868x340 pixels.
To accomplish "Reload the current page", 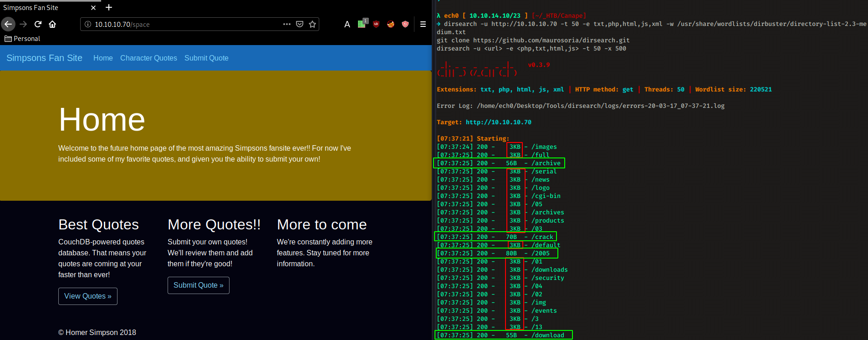I will 38,24.
